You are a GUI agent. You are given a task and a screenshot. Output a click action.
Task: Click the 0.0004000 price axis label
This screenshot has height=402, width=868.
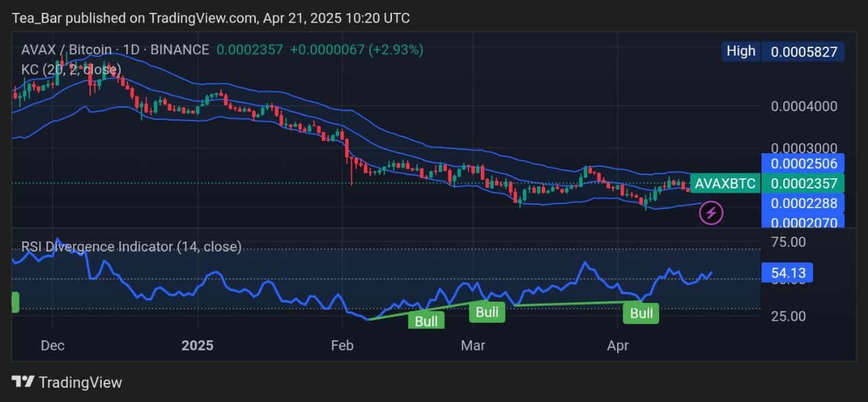(x=804, y=106)
